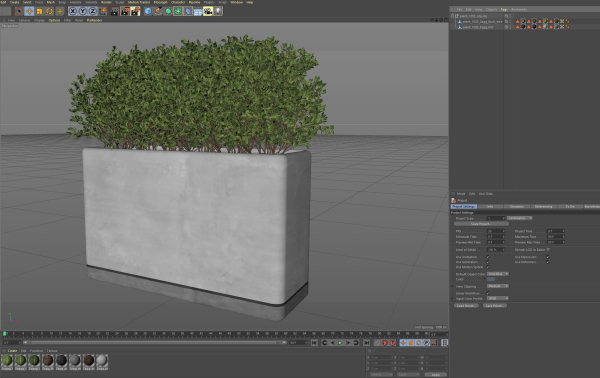Add a Cube primitive object
The image size is (600, 378).
pos(148,11)
